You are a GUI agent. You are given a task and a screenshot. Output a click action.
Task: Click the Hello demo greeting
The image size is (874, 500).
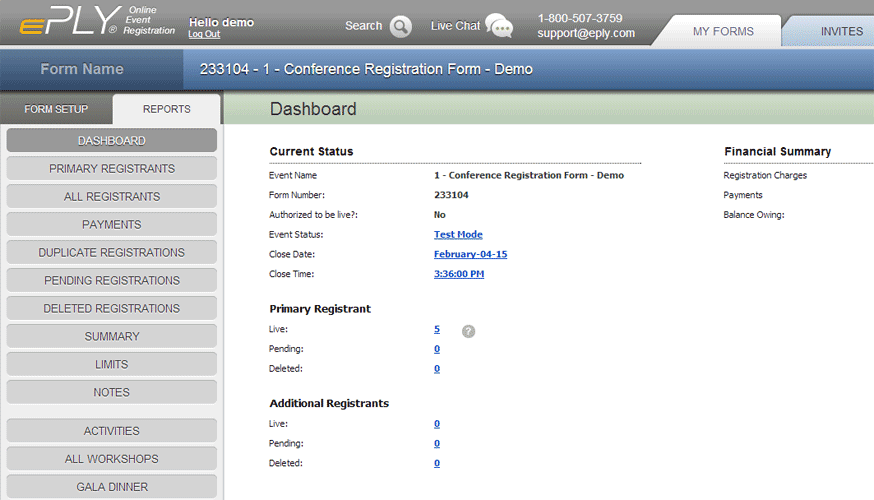coord(221,22)
